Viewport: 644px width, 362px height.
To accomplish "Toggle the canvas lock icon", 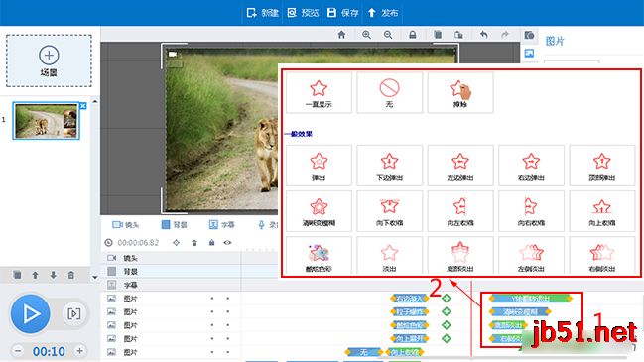I will [x=413, y=35].
